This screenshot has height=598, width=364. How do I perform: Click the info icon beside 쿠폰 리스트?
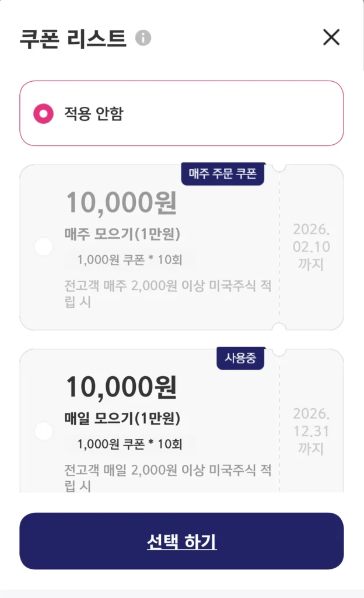143,38
